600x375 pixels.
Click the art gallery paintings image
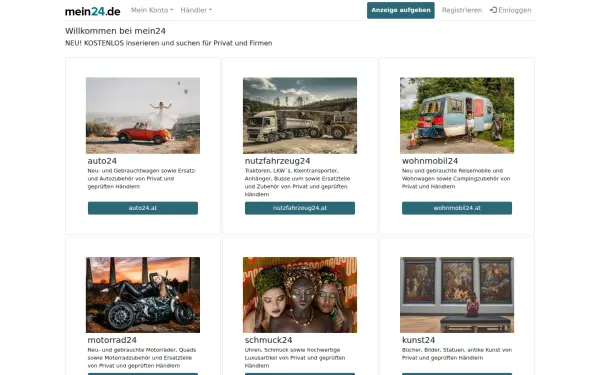[x=457, y=295]
